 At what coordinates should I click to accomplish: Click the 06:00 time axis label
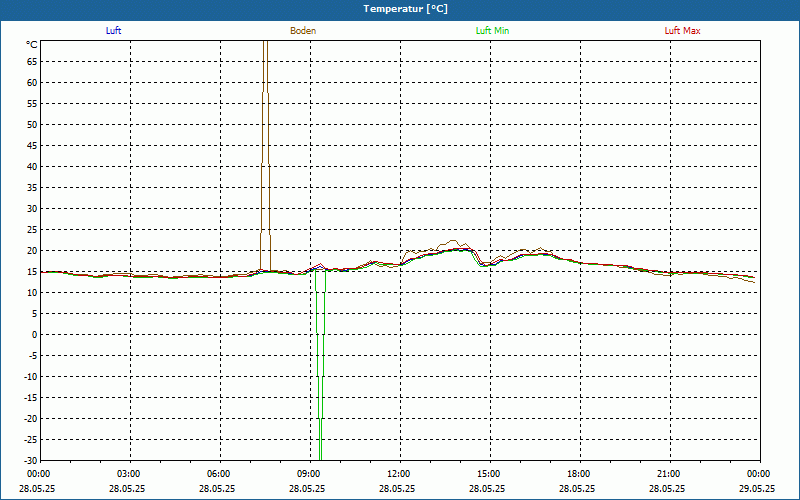tap(219, 474)
